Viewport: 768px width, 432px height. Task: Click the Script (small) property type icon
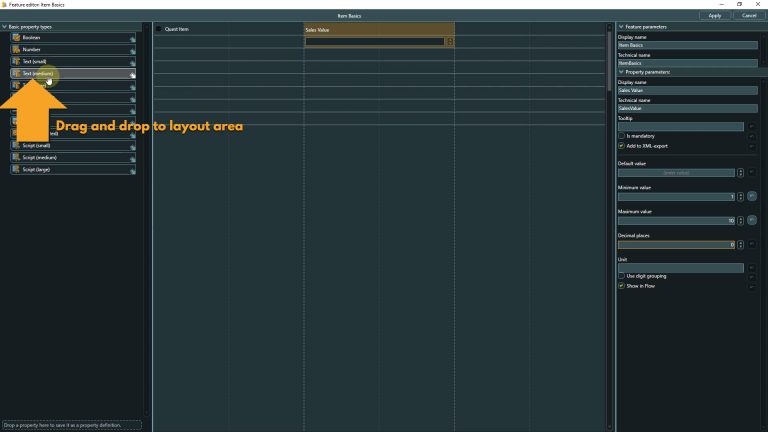pos(16,145)
